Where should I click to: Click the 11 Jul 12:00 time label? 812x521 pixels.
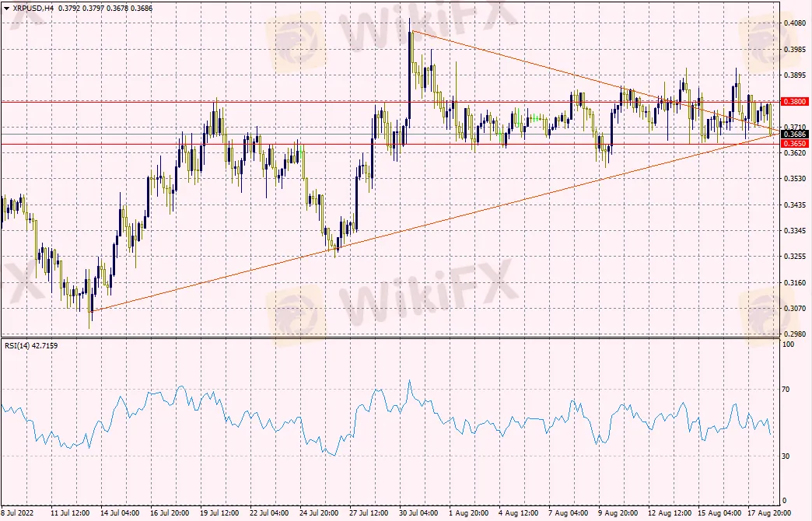pos(70,512)
